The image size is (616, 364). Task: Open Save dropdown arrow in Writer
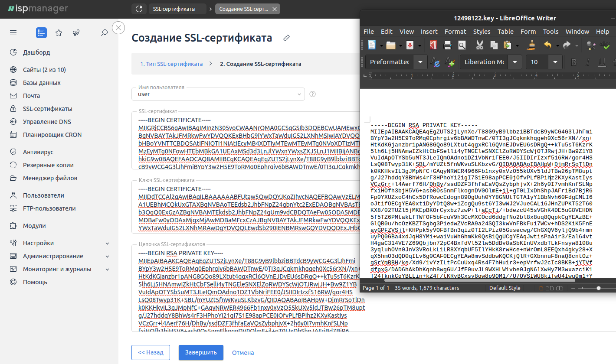419,45
